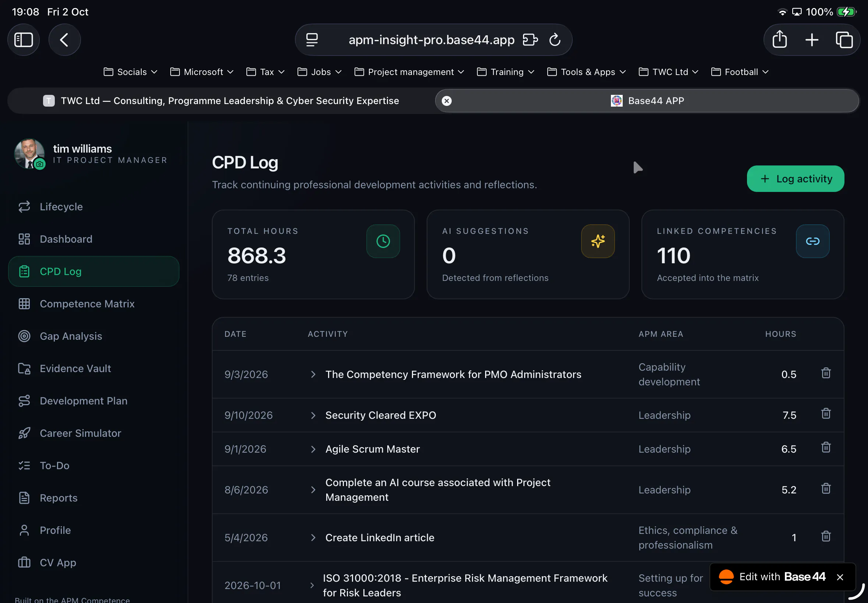Open the To-Do sidebar link
The height and width of the screenshot is (603, 868).
(94, 465)
